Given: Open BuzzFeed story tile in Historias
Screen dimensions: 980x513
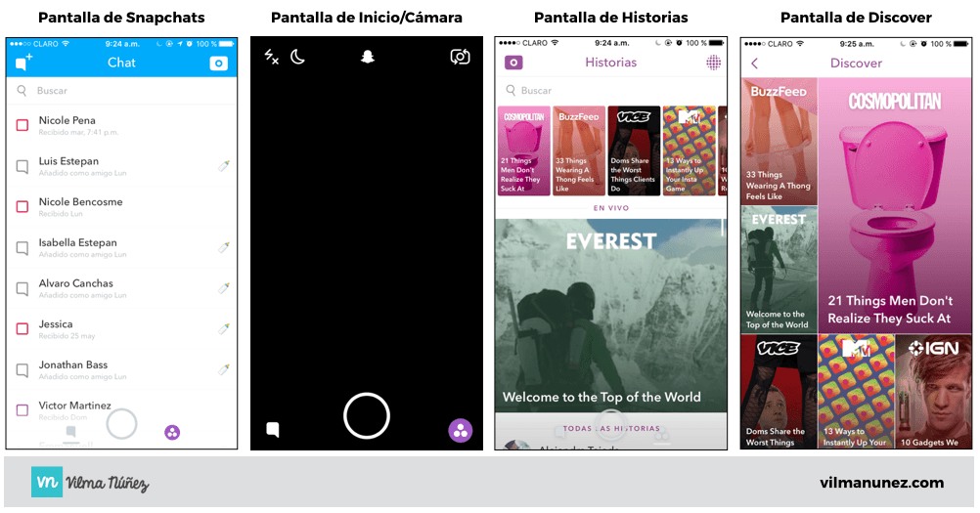Looking at the screenshot, I should tap(579, 150).
